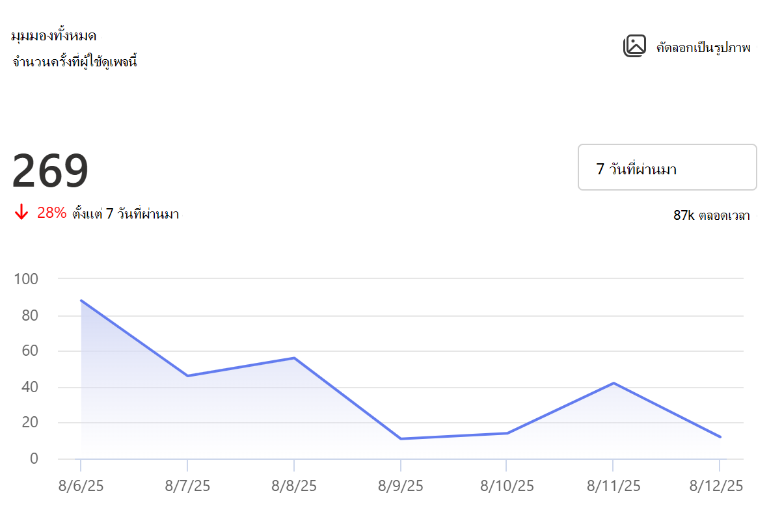The height and width of the screenshot is (532, 769).
Task: Click the 28% decrease label
Action: [51, 212]
